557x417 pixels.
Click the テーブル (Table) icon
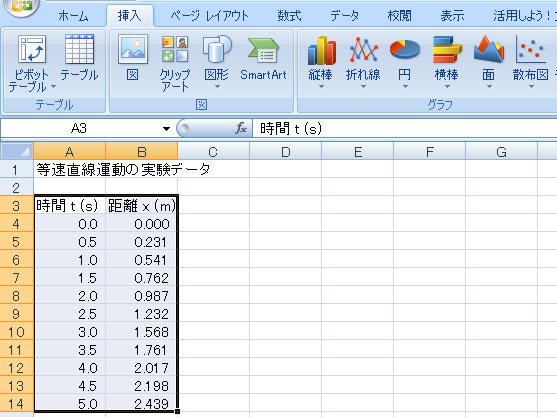pyautogui.click(x=79, y=50)
